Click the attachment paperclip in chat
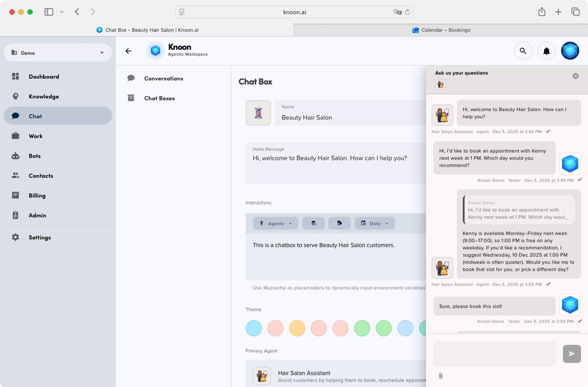 coord(440,376)
